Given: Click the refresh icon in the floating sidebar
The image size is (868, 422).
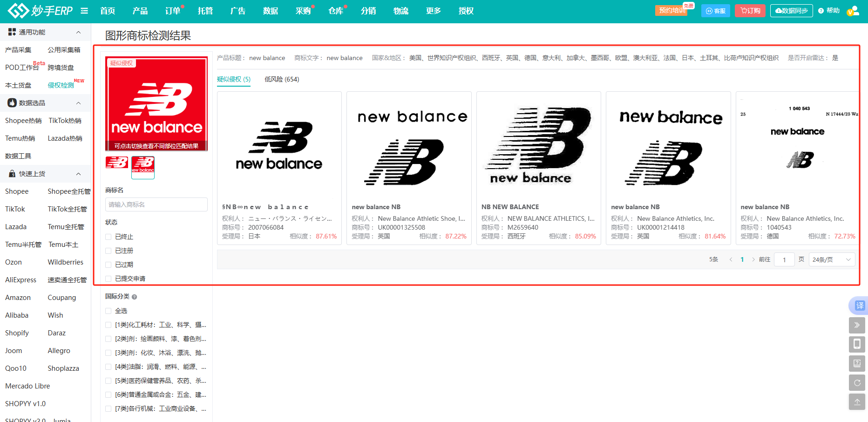Looking at the screenshot, I should pyautogui.click(x=857, y=382).
